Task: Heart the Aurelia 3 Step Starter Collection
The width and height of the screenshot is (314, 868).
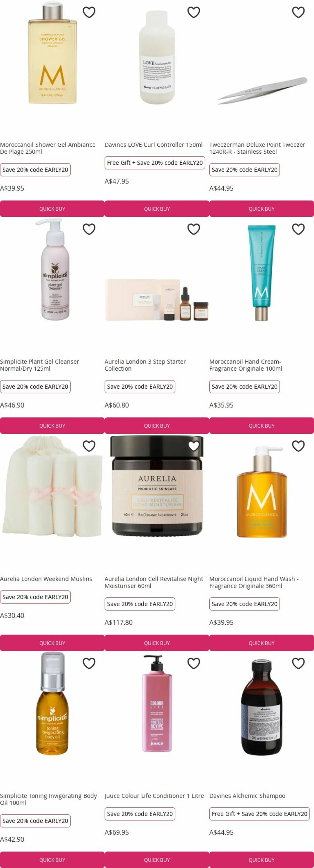Action: tap(193, 229)
